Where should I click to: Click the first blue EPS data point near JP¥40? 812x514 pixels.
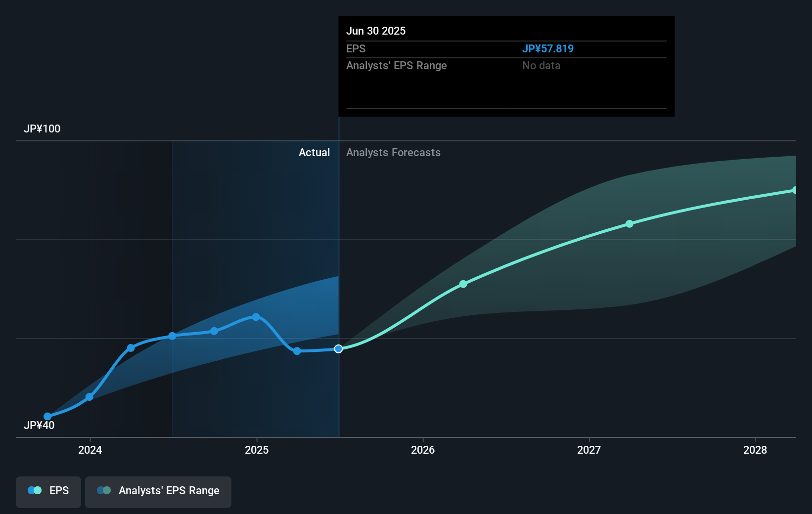[47, 417]
